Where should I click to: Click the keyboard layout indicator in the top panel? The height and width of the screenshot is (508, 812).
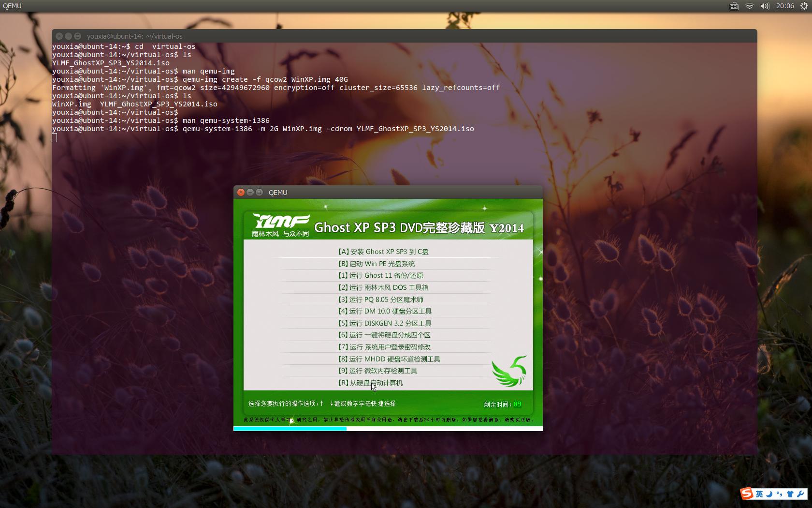[734, 6]
